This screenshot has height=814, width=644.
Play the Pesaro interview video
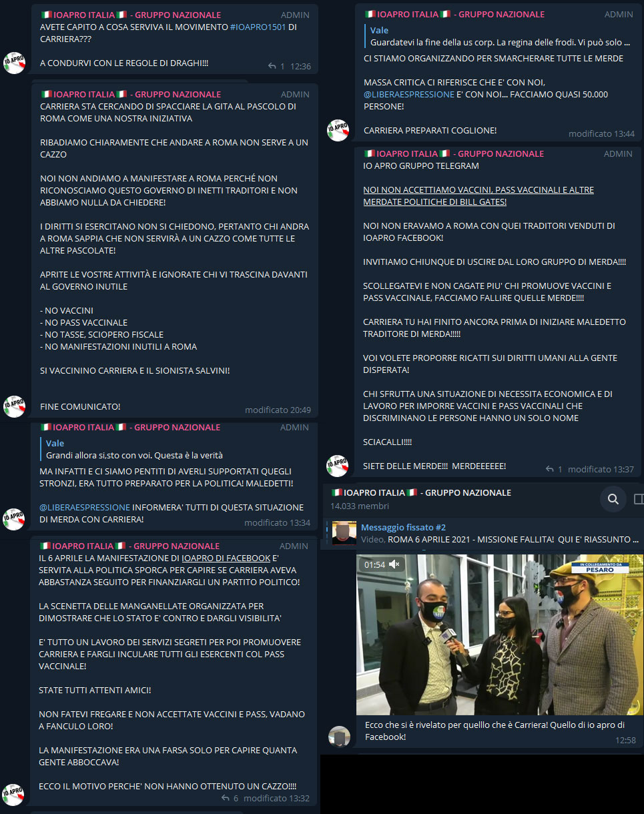(500, 635)
